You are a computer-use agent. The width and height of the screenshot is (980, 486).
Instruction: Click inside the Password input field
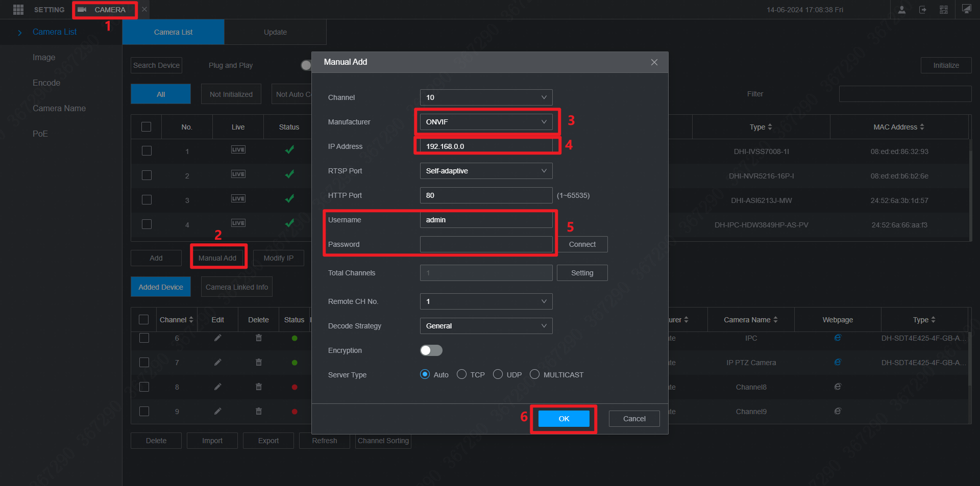point(486,244)
